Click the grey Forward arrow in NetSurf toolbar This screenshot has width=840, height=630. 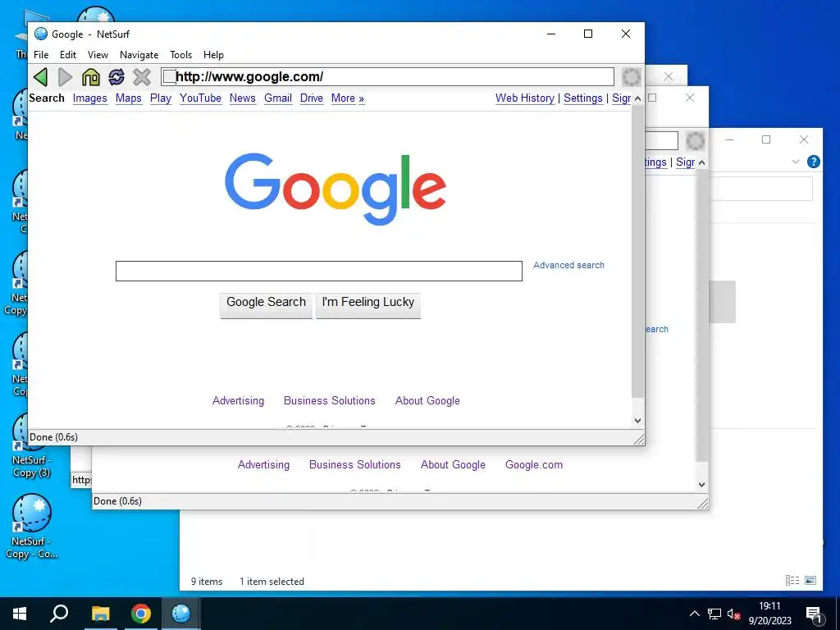66,76
